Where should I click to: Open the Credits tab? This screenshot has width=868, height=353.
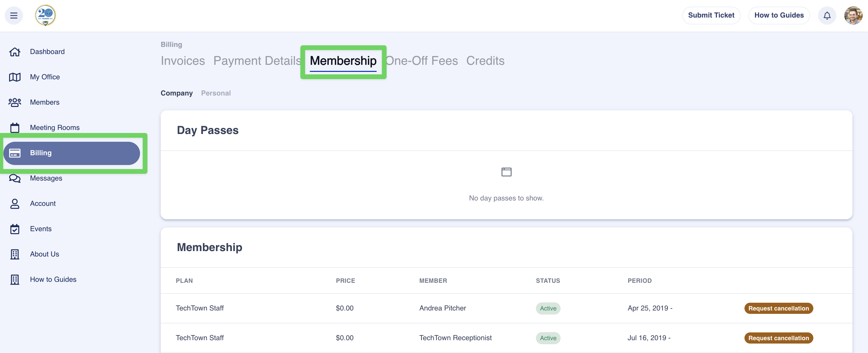(x=485, y=61)
